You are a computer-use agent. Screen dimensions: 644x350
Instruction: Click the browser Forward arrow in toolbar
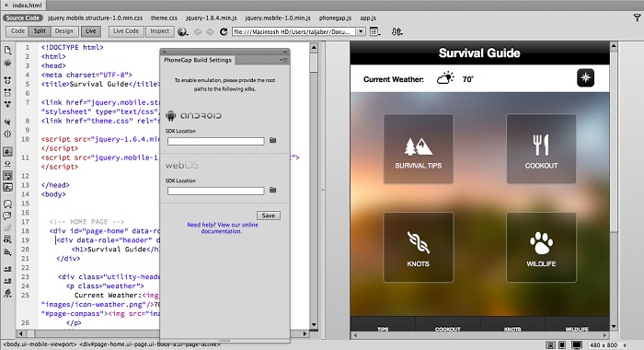(210, 31)
